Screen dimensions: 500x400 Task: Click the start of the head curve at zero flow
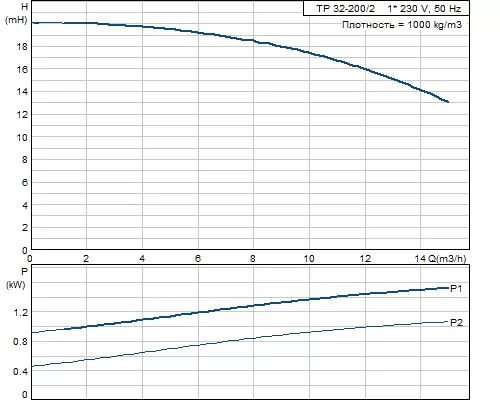[33, 23]
